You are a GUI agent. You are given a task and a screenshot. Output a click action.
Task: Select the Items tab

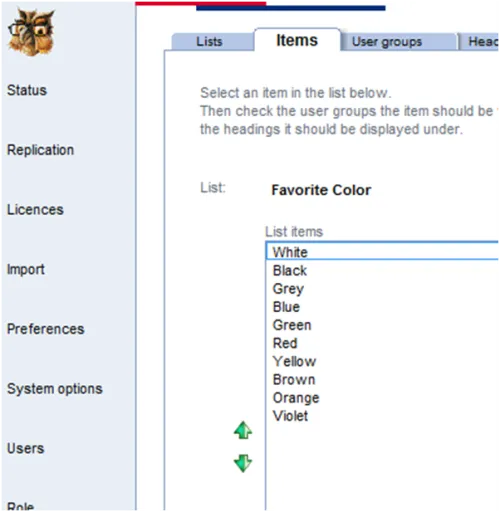297,40
